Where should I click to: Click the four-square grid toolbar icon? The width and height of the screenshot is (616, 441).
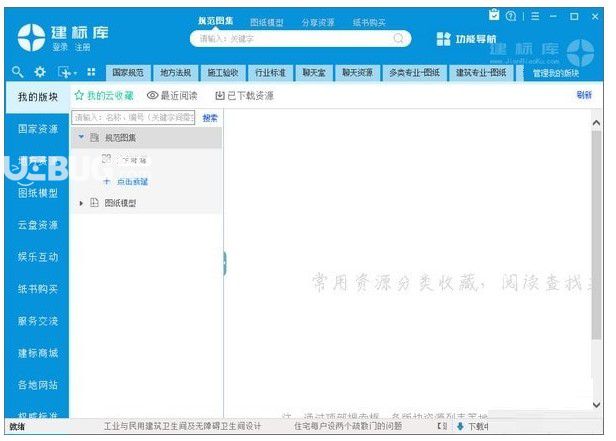coord(91,72)
